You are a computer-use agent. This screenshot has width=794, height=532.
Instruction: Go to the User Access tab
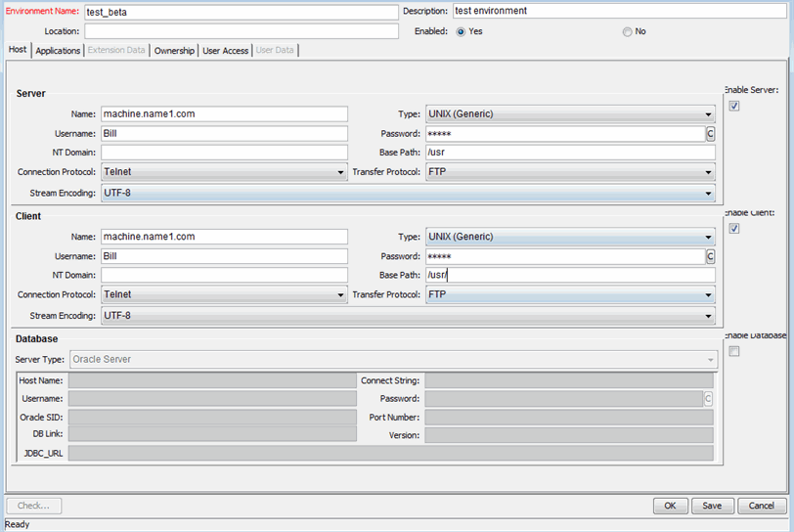pyautogui.click(x=226, y=50)
